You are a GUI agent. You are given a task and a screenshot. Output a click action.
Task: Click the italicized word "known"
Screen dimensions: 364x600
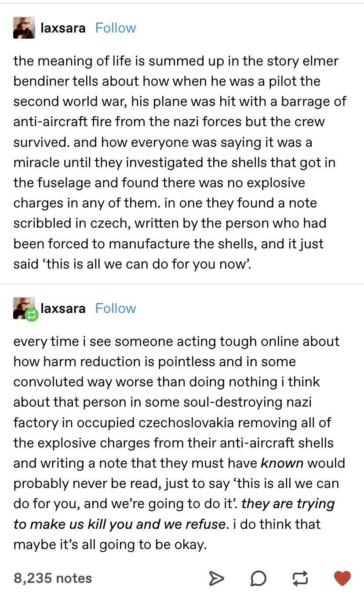(x=282, y=463)
